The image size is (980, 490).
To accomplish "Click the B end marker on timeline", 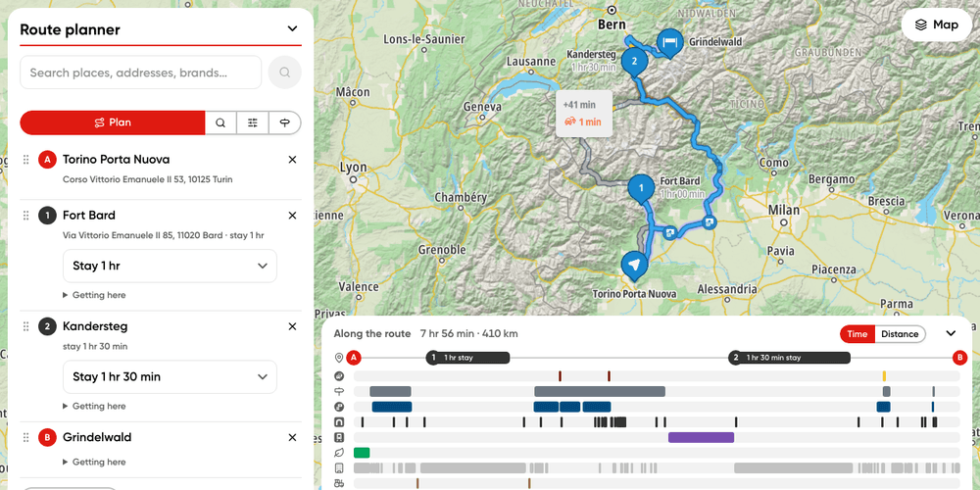I will pos(959,358).
